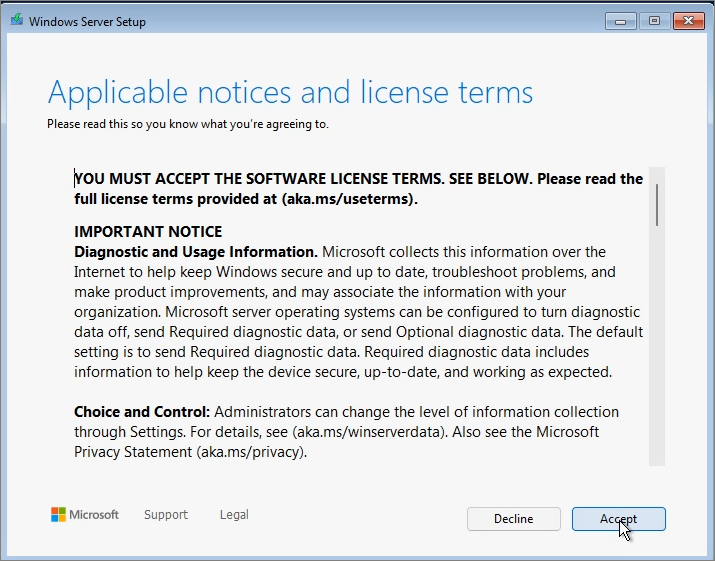Click the 'IMPORTANT NOTICE' heading text
The image size is (715, 561).
click(148, 232)
